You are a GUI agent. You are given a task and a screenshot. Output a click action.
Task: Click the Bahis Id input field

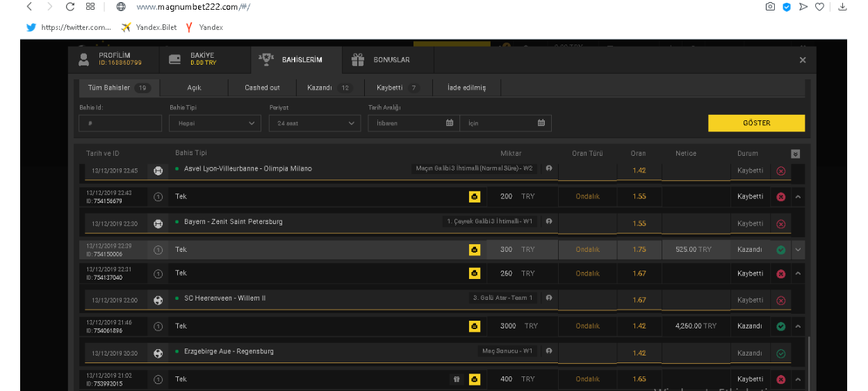coord(120,123)
